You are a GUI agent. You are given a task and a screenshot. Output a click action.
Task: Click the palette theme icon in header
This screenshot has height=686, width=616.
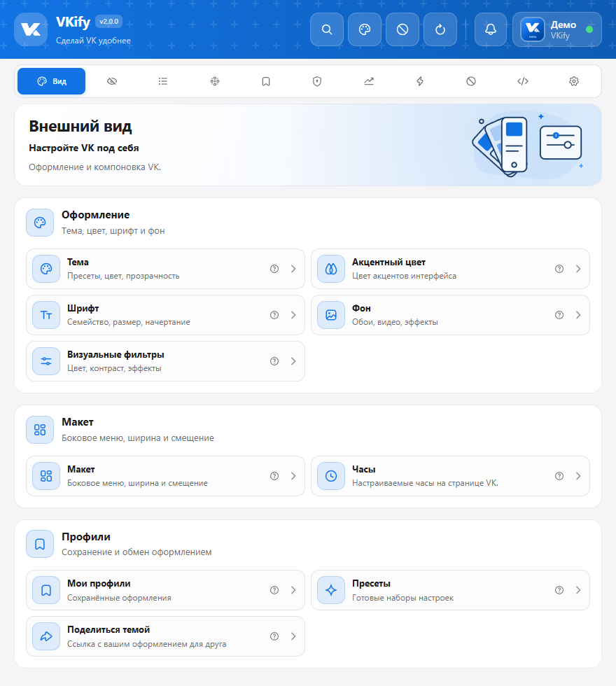pos(365,29)
